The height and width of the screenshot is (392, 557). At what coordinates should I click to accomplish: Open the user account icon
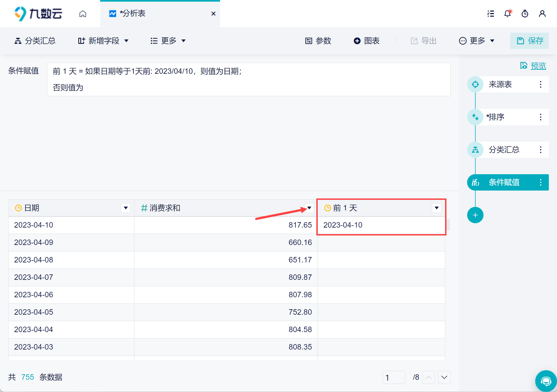pos(542,14)
